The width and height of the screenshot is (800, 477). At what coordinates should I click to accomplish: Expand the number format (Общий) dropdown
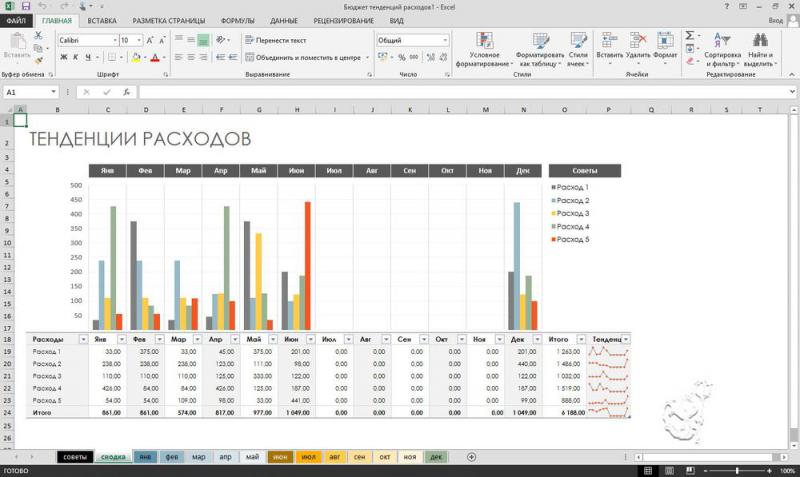pos(445,40)
